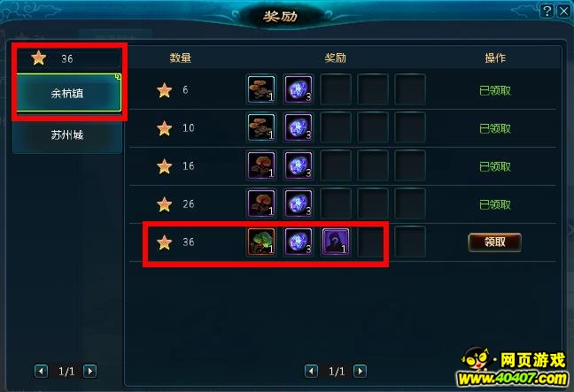Screen dimensions: 574x392
Task: Click the 已领取 label in 6-star row
Action: (495, 90)
